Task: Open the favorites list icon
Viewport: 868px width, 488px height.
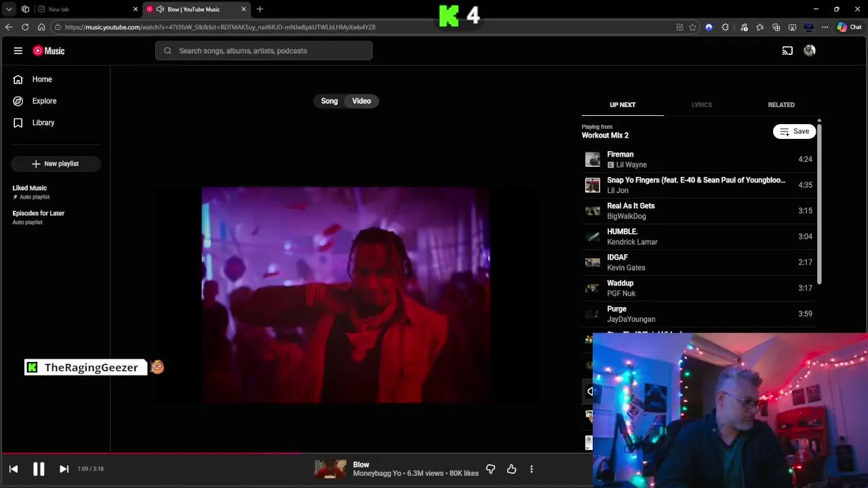Action: [x=759, y=27]
